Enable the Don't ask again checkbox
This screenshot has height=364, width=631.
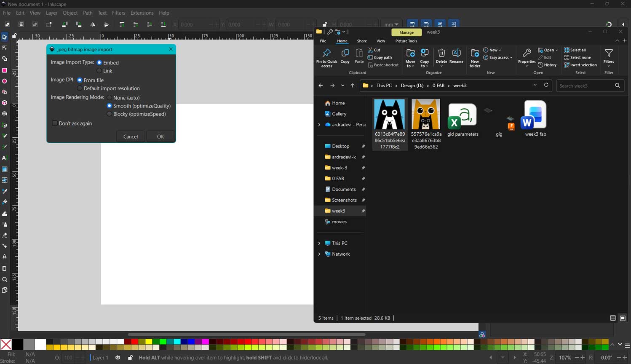[55, 123]
